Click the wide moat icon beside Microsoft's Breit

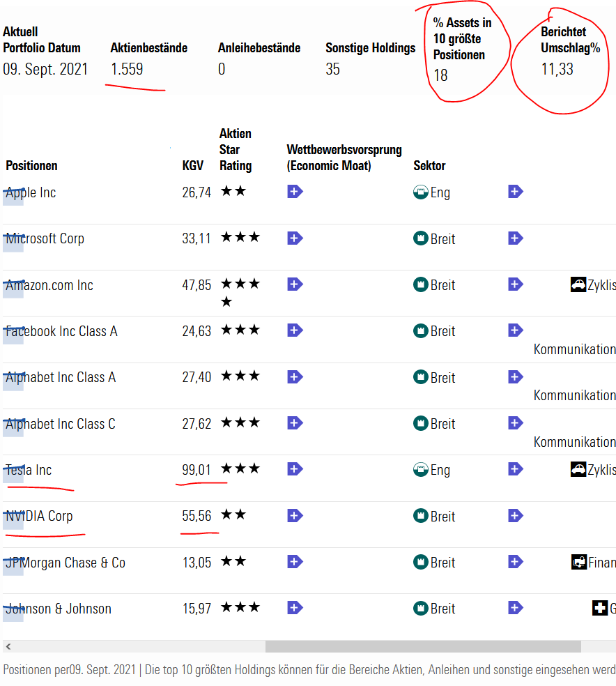point(420,238)
